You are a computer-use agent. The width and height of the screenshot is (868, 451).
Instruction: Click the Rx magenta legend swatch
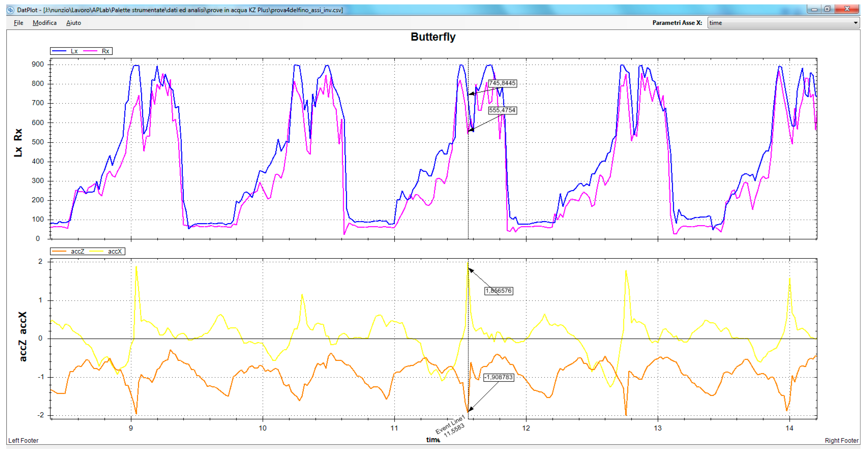pyautogui.click(x=90, y=51)
